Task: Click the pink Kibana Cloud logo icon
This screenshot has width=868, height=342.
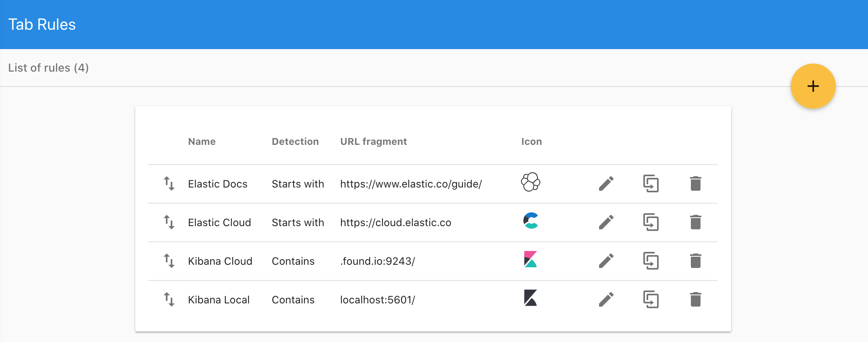Action: 531,259
